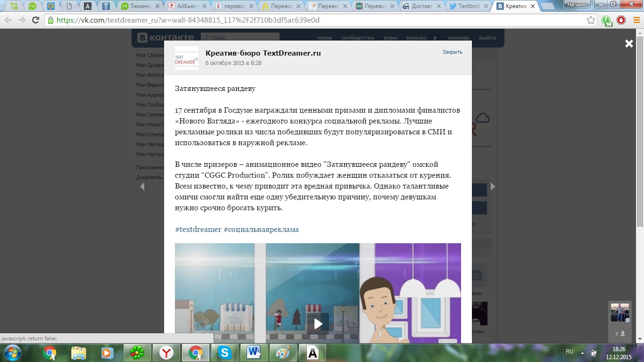Open Мои Настройки in the left sidebar
Screen dimensions: 644x362
coord(150,154)
